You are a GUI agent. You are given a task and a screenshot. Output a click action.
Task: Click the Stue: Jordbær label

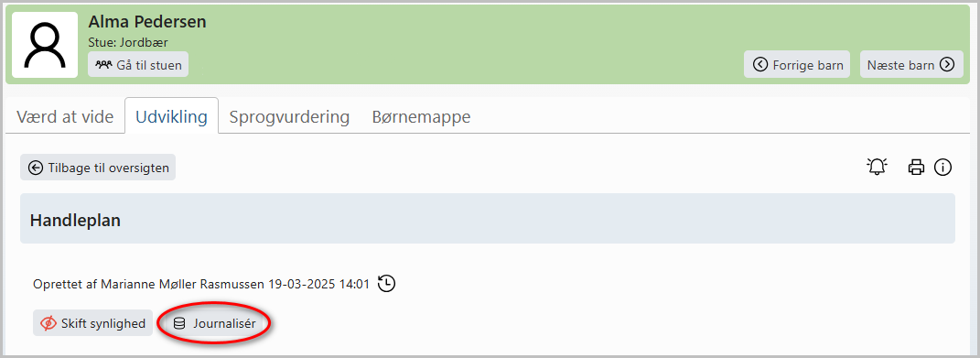tap(128, 42)
